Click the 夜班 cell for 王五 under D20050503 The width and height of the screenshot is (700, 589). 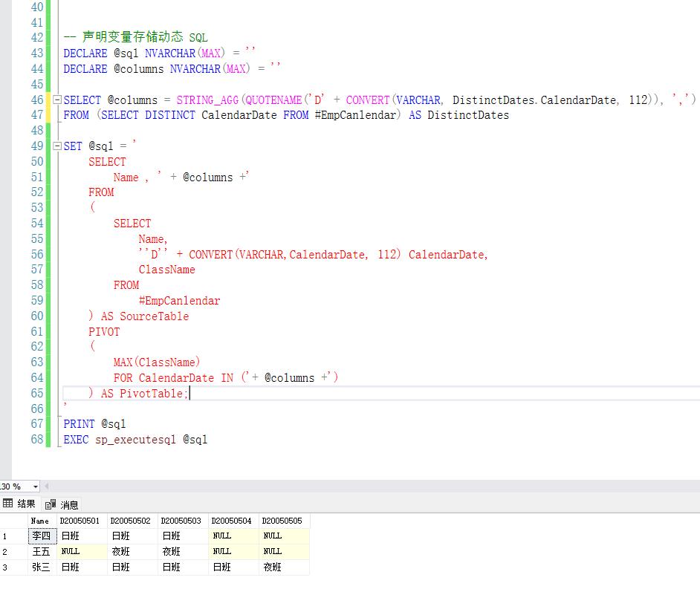183,552
